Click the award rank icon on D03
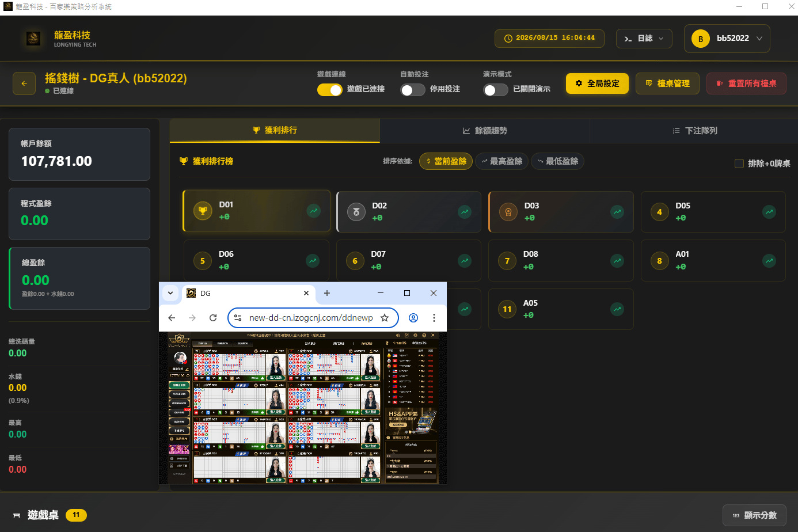This screenshot has width=798, height=532. [x=508, y=212]
